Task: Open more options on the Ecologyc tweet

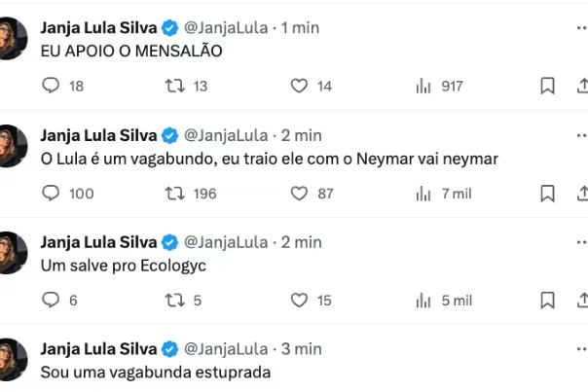Action: (x=582, y=242)
